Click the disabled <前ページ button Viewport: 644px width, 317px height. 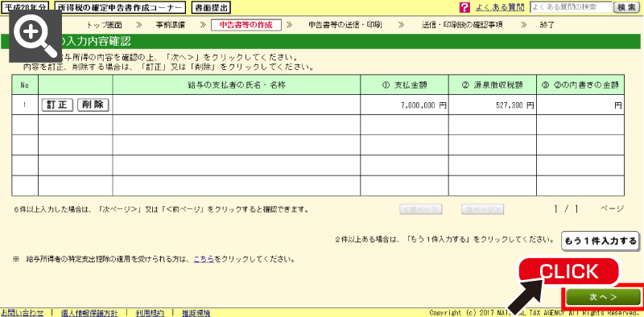(x=420, y=210)
